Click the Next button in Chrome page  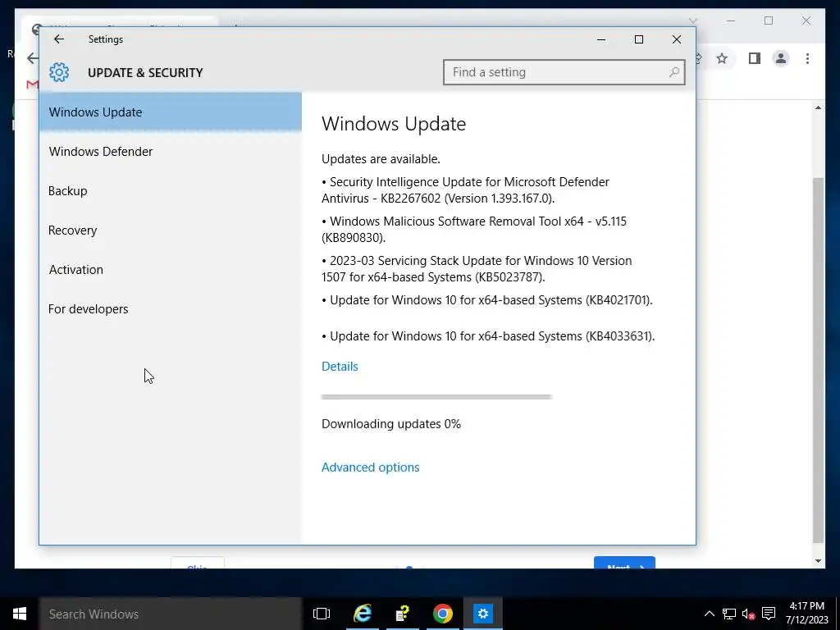click(x=624, y=563)
